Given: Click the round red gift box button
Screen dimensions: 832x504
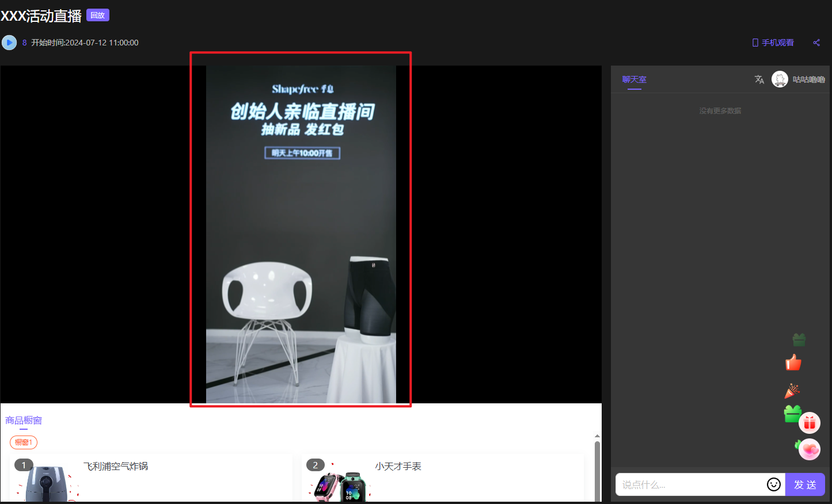Looking at the screenshot, I should pyautogui.click(x=810, y=423).
